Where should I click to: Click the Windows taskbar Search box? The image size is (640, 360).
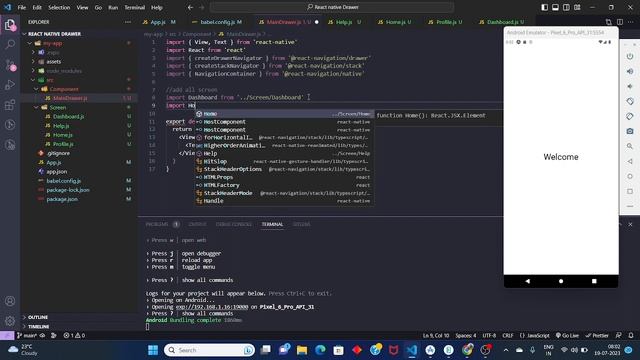[x=209, y=350]
